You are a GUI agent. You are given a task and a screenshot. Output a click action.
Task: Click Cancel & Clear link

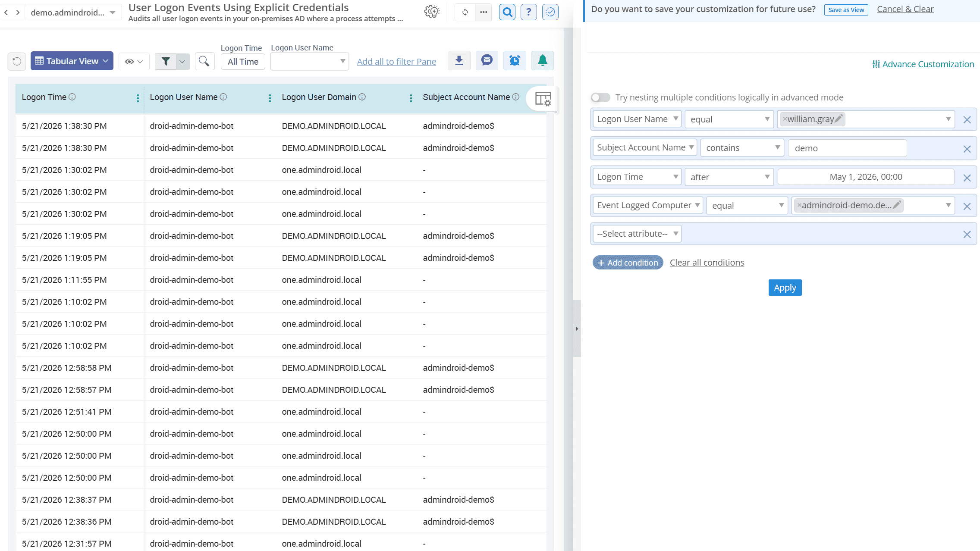[x=905, y=9]
